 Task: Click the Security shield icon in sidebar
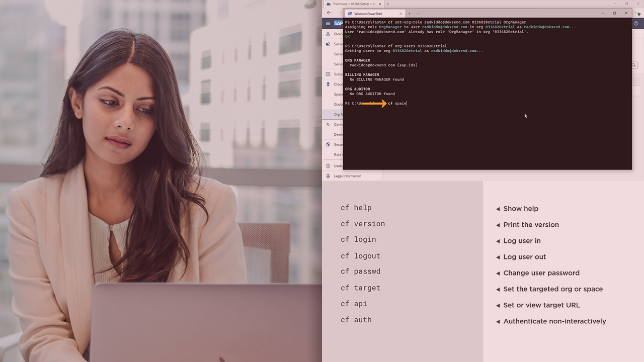[x=328, y=145]
